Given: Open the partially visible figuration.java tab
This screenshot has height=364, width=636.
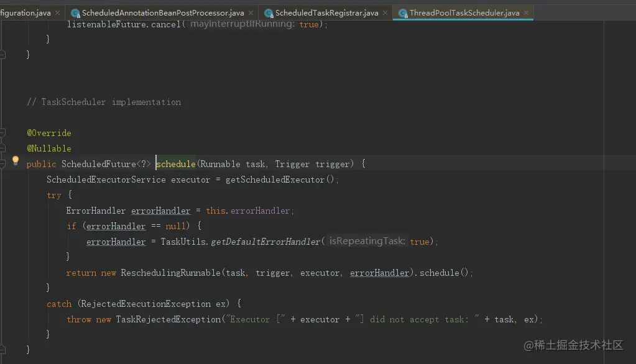Looking at the screenshot, I should [x=25, y=13].
